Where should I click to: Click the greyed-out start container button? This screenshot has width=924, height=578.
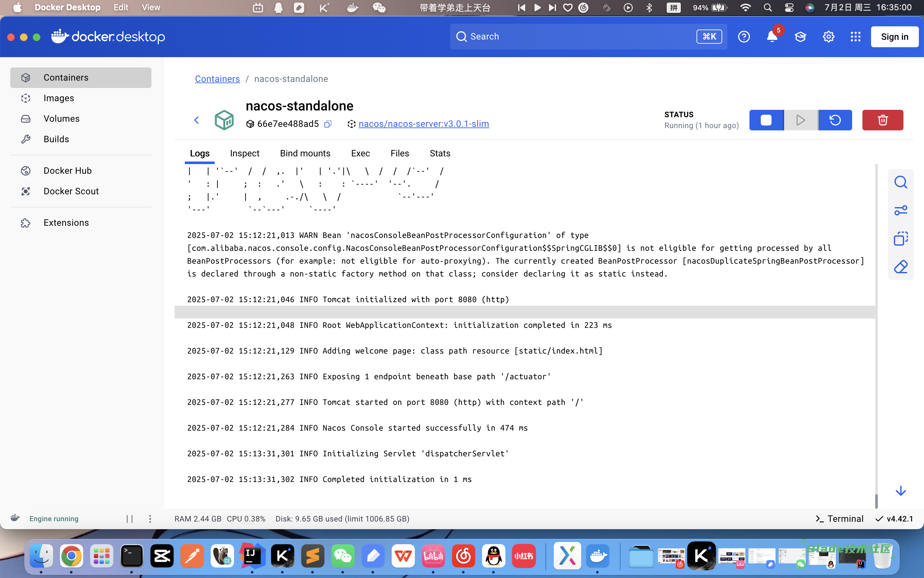point(801,120)
